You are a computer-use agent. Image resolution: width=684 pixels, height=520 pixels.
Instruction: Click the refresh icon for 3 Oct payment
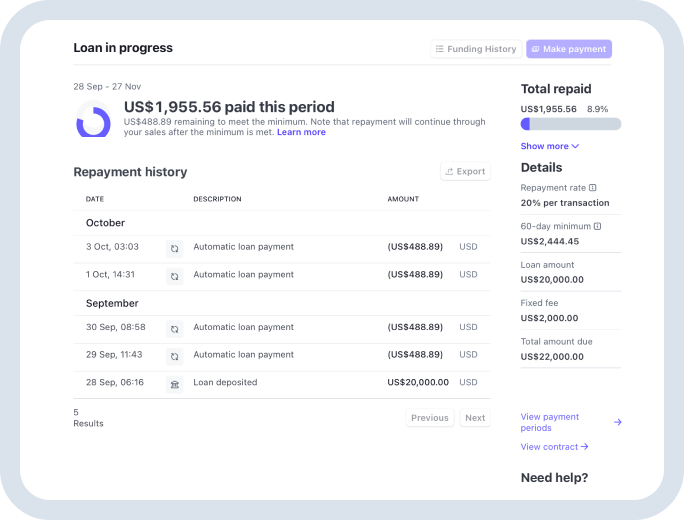(x=175, y=248)
